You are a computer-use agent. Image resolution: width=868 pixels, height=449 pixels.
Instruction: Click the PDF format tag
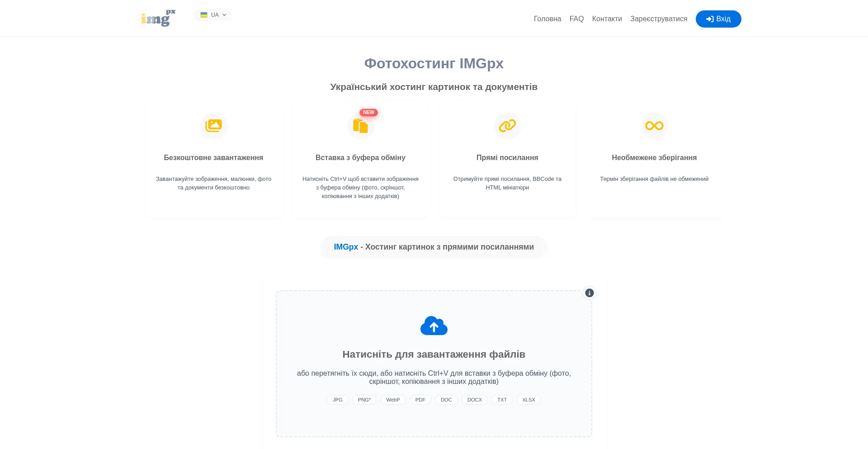(x=420, y=400)
